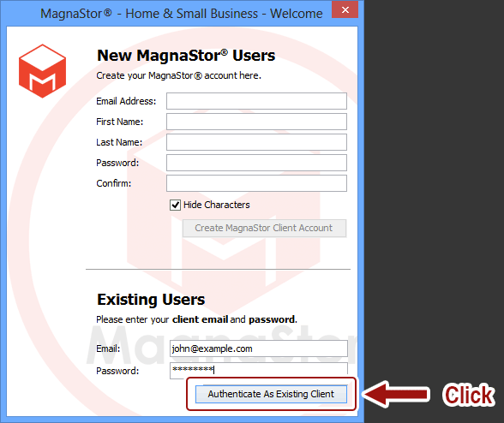Select the First Name input box
Screen dimensions: 504x423
click(x=256, y=122)
